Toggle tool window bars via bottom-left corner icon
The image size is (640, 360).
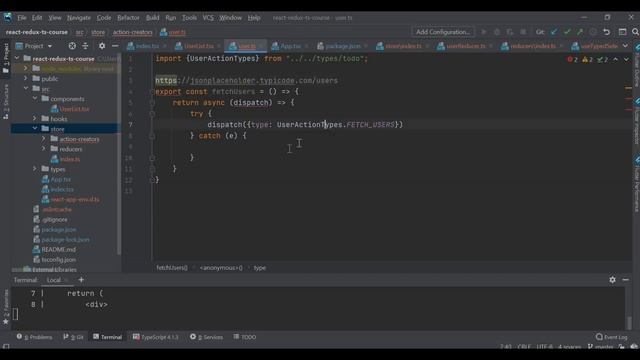tap(6, 347)
